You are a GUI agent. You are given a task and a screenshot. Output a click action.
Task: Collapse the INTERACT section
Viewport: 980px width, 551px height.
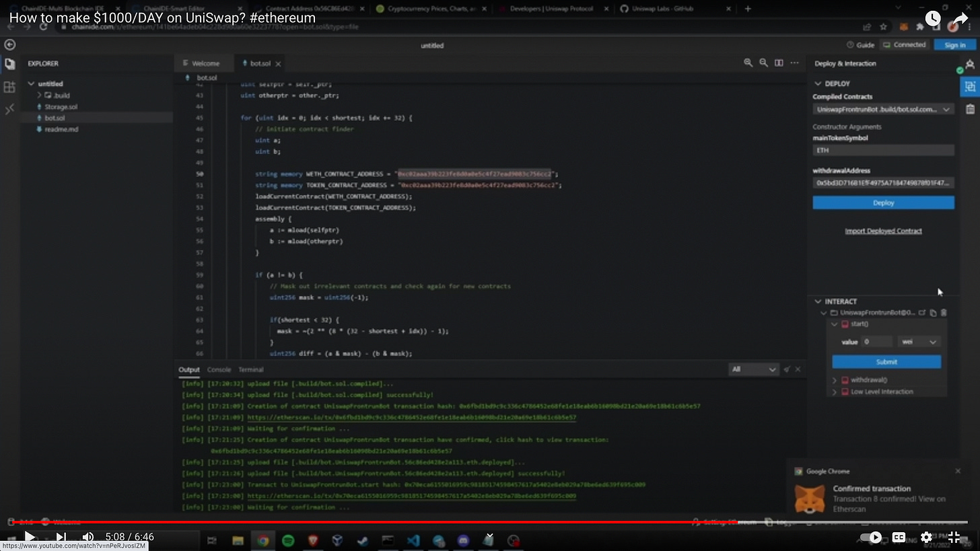(x=818, y=301)
